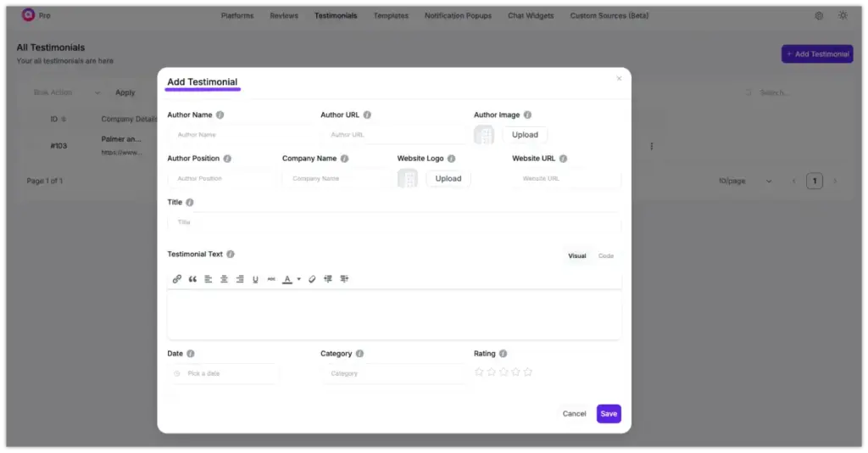
Task: Upload a website logo
Action: coord(448,178)
